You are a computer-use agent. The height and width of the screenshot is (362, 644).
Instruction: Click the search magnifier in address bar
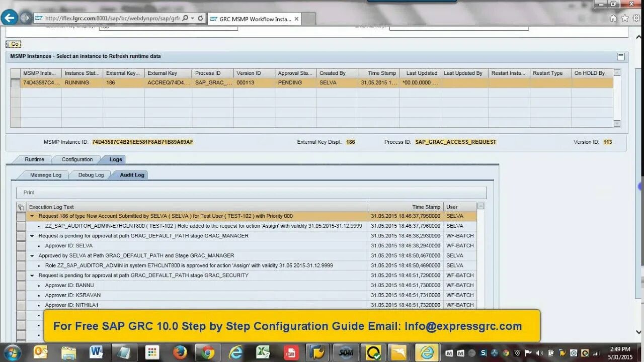pyautogui.click(x=185, y=18)
